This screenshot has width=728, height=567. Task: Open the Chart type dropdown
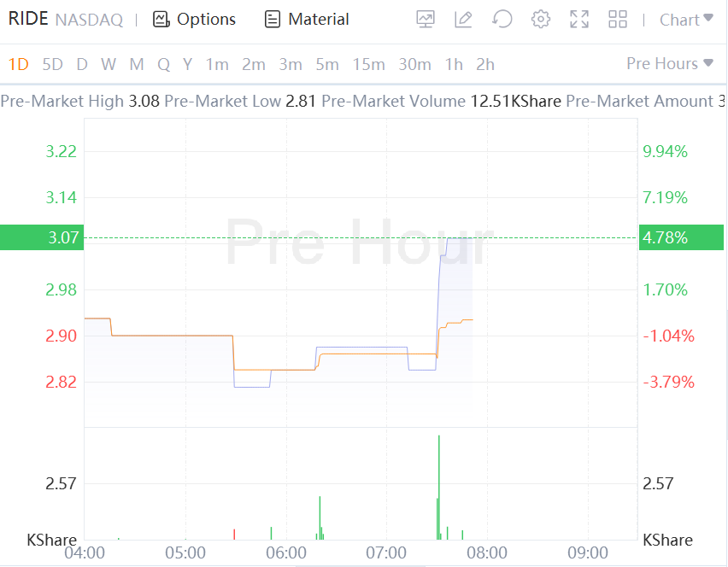click(x=686, y=19)
